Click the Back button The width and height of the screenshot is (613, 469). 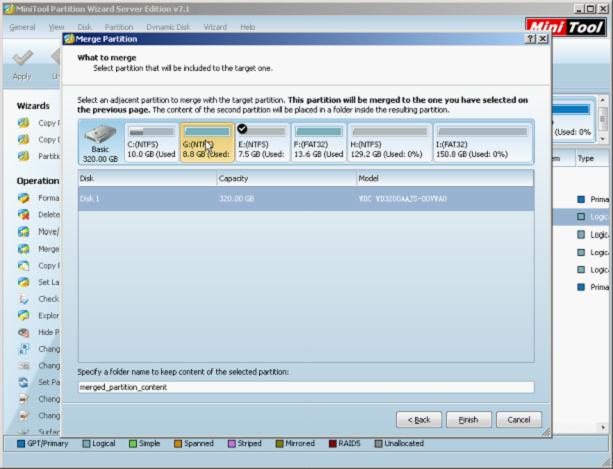point(419,420)
